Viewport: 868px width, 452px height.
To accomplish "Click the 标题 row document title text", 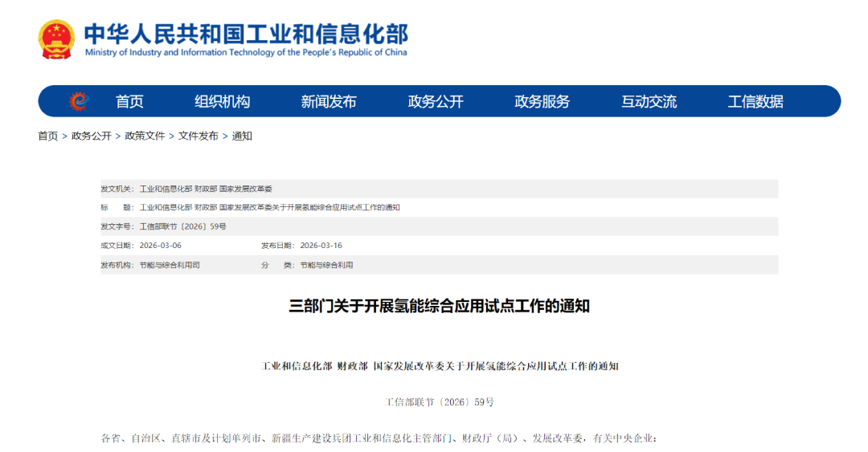I will tap(269, 207).
